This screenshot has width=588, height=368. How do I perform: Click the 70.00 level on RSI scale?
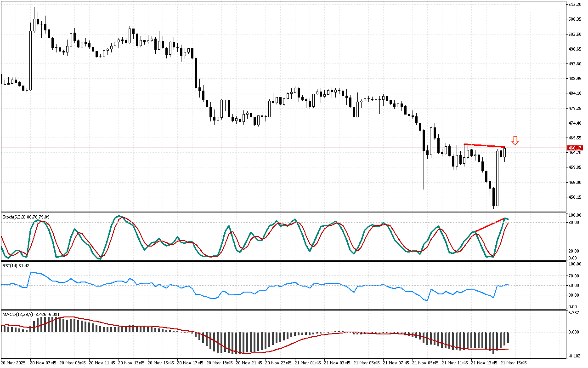click(x=574, y=276)
